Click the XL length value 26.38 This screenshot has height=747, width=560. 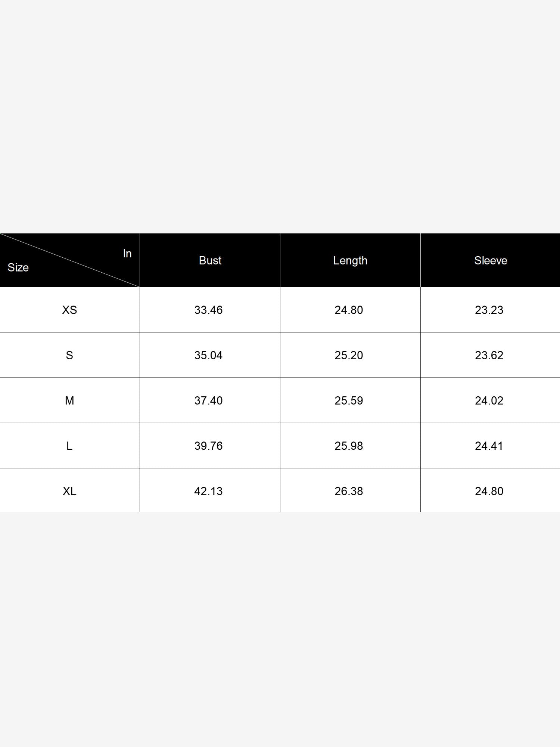coord(349,491)
